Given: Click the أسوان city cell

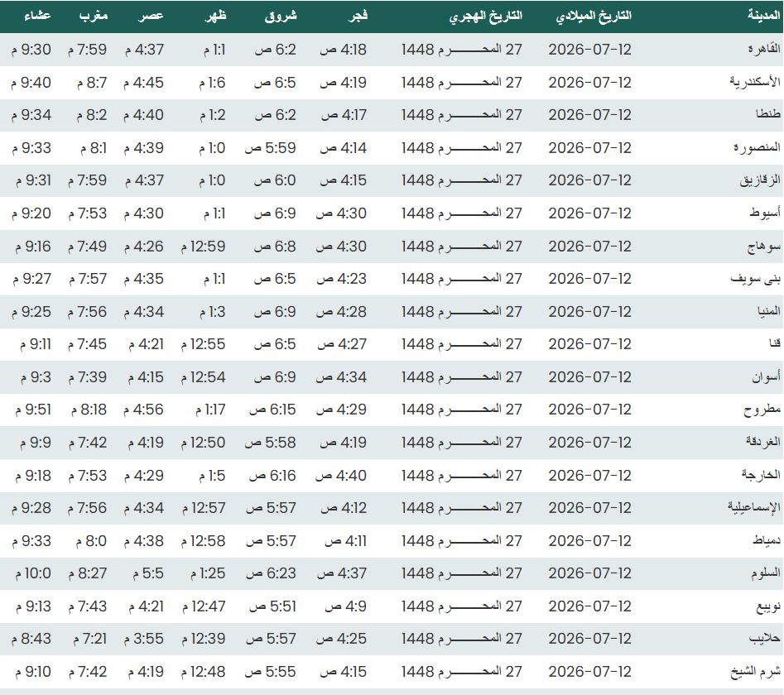Looking at the screenshot, I should pos(766,376).
